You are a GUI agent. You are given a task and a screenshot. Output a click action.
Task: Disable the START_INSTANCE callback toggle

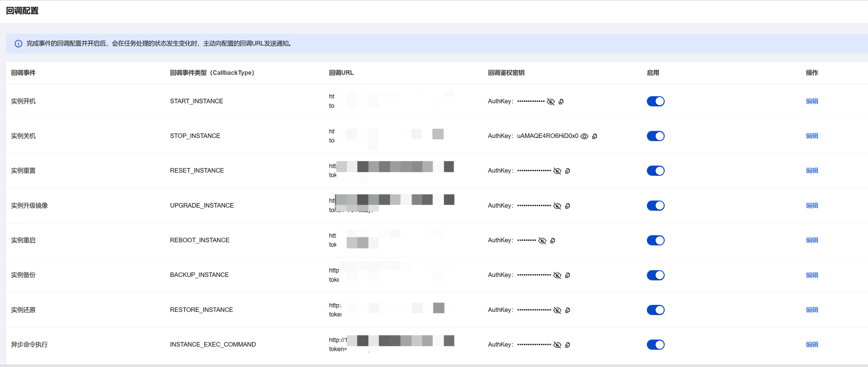click(x=655, y=101)
